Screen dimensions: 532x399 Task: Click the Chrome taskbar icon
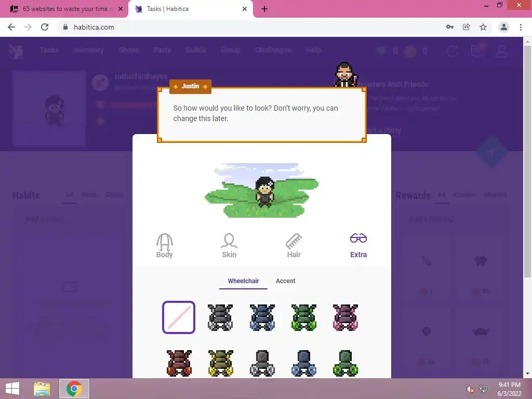pos(74,389)
